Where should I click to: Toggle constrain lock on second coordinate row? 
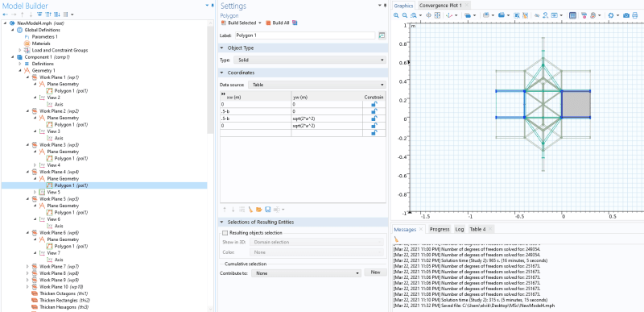[374, 111]
